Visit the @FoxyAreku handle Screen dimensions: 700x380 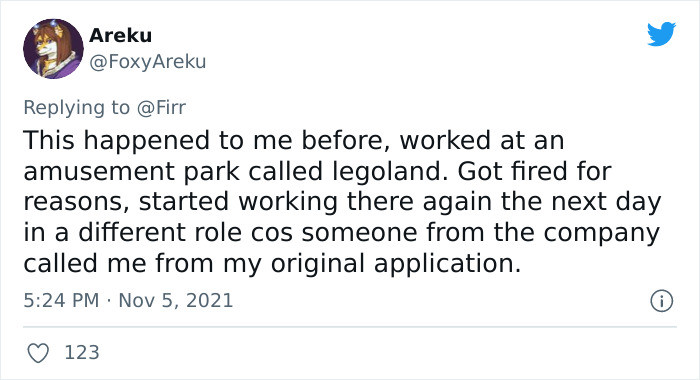click(x=148, y=62)
